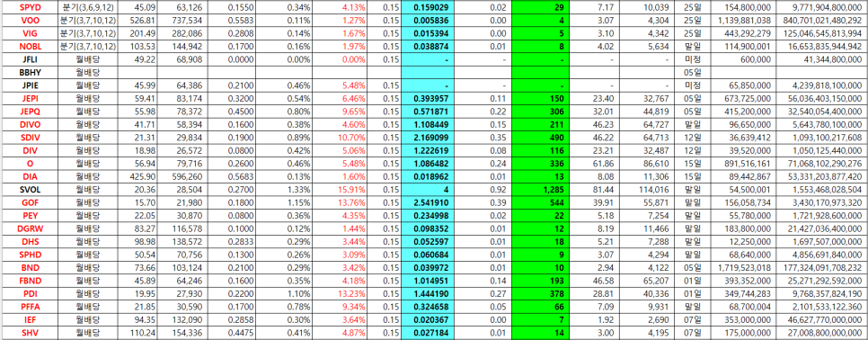This screenshot has width=868, height=340.
Task: Click the 1.014951 cell in FBND row
Action: pos(428,281)
